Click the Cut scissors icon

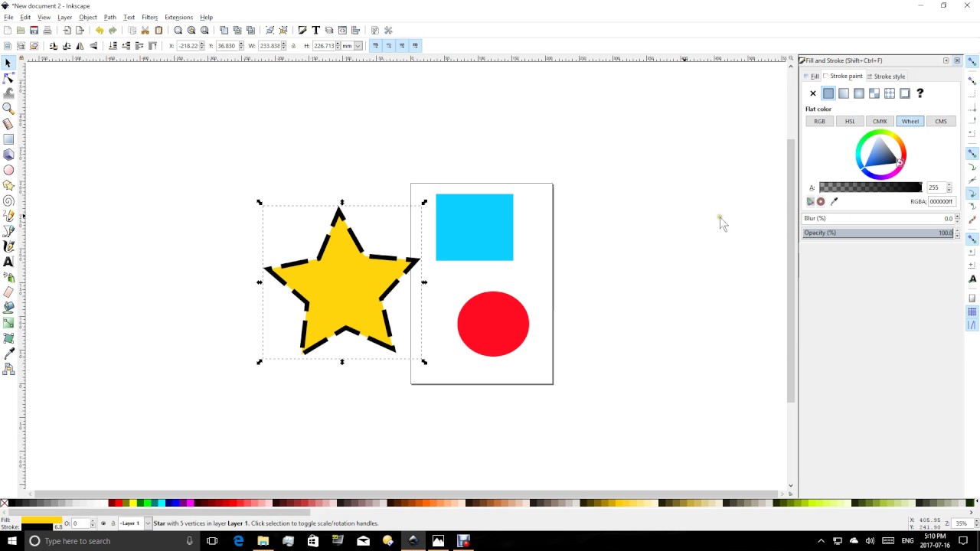[145, 31]
